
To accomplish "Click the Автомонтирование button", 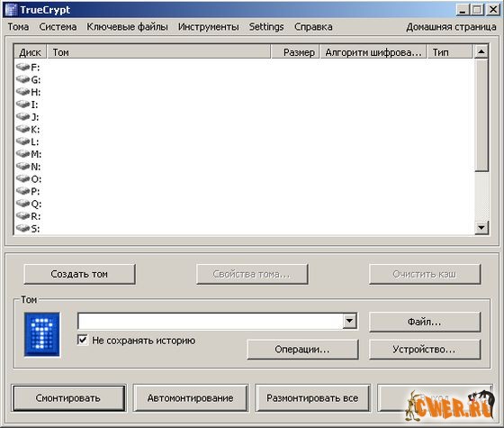I will point(191,398).
